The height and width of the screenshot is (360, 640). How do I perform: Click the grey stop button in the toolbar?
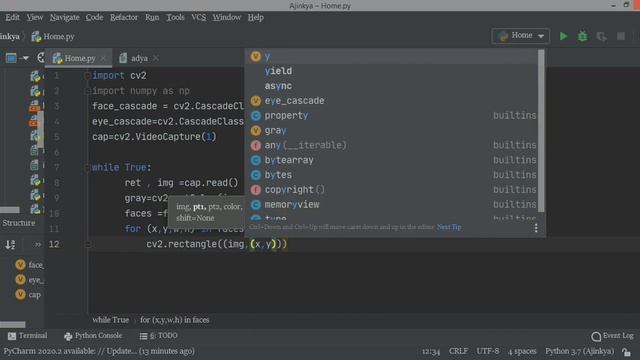pyautogui.click(x=621, y=36)
